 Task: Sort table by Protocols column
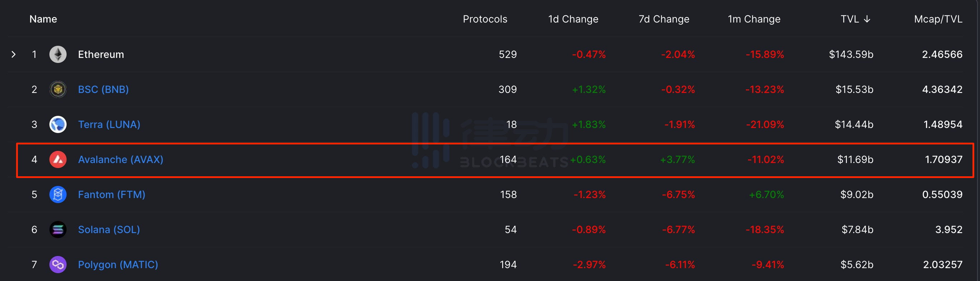[x=485, y=19]
